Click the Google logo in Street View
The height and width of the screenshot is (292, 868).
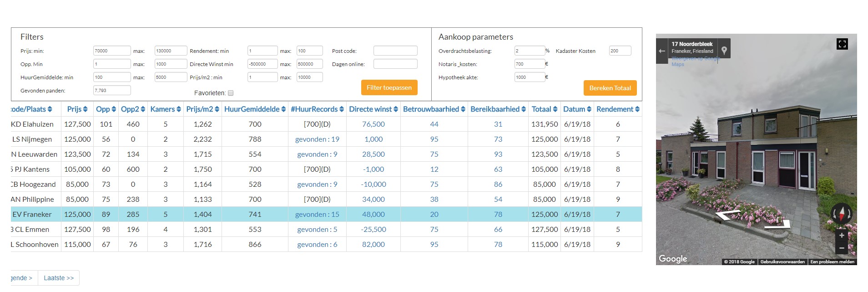pyautogui.click(x=673, y=259)
